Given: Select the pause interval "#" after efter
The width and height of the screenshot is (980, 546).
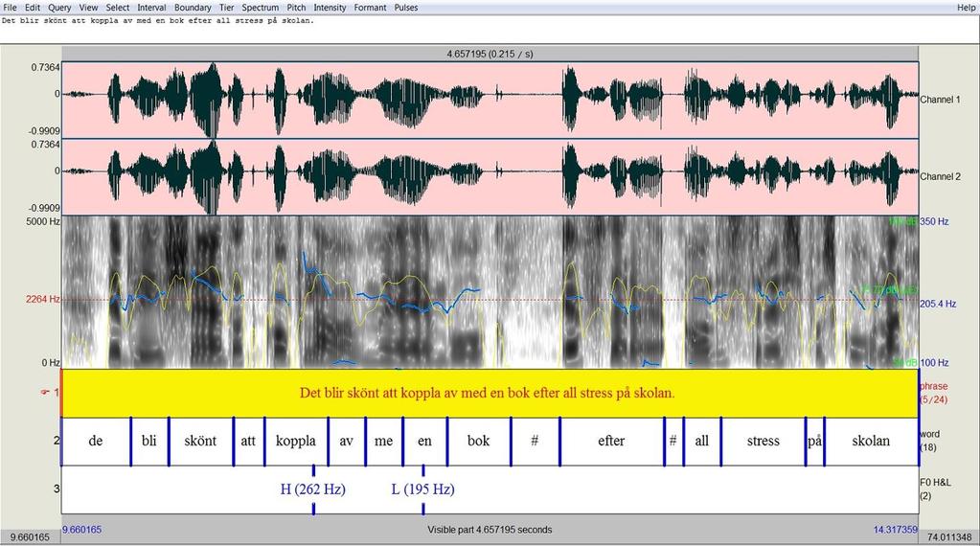Looking at the screenshot, I should 673,441.
